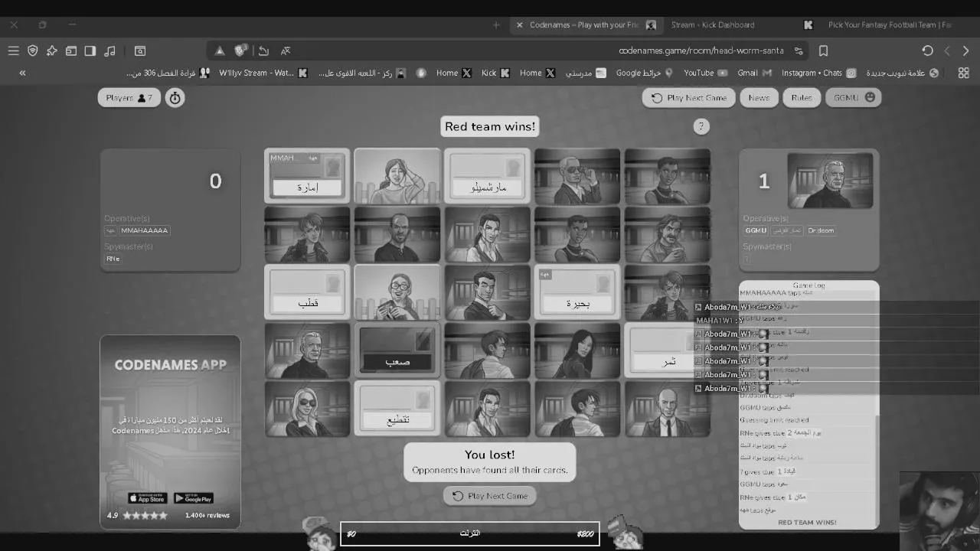Click the RNe spymaster tag
980x551 pixels.
click(113, 259)
